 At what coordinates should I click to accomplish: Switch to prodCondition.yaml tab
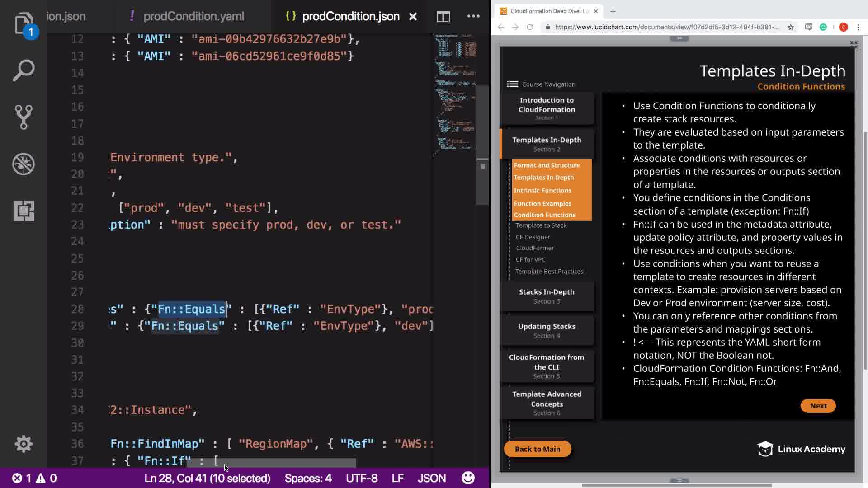click(x=193, y=17)
